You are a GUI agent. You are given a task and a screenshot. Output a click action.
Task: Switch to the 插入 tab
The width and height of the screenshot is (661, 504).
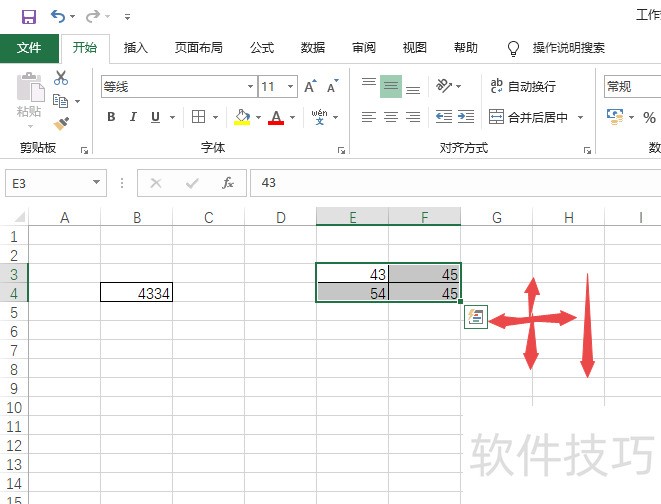(x=136, y=47)
